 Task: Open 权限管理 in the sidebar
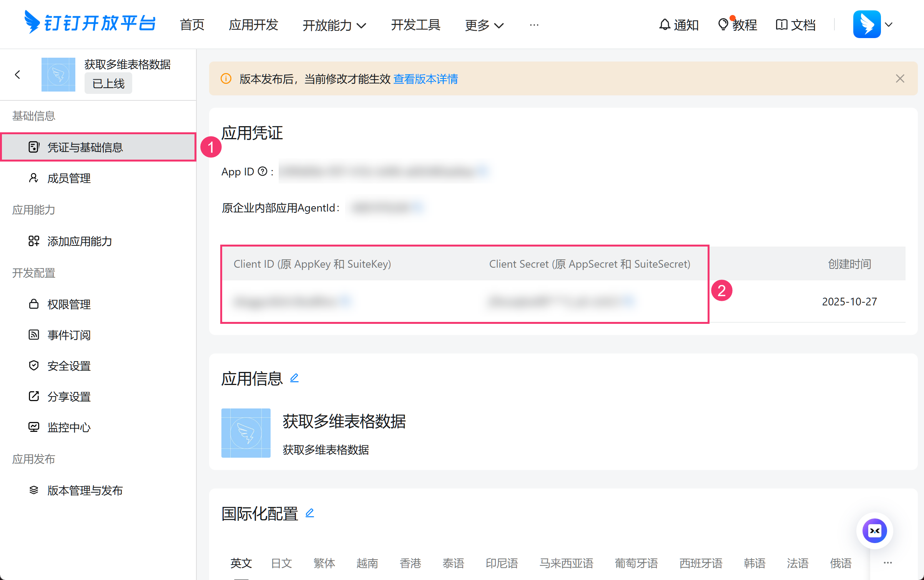69,304
